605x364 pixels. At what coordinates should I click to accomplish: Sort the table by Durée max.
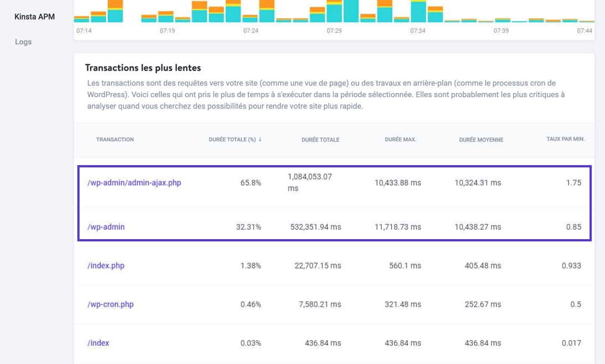[400, 140]
